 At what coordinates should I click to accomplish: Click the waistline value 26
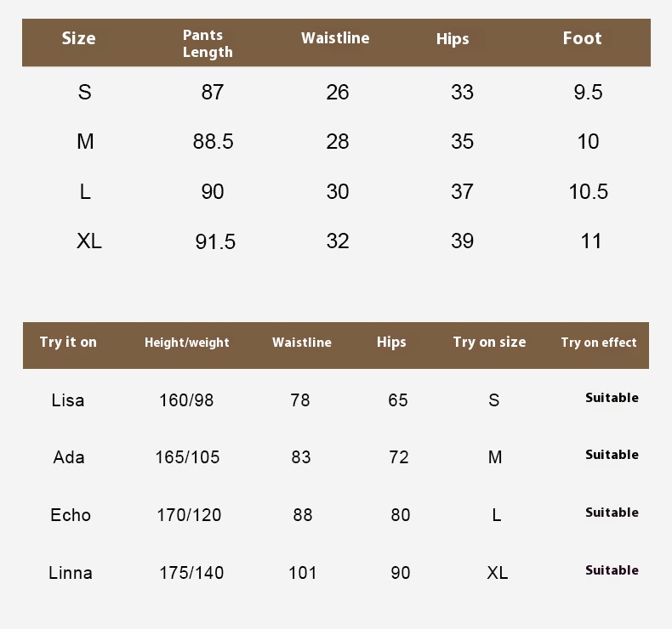tap(338, 93)
